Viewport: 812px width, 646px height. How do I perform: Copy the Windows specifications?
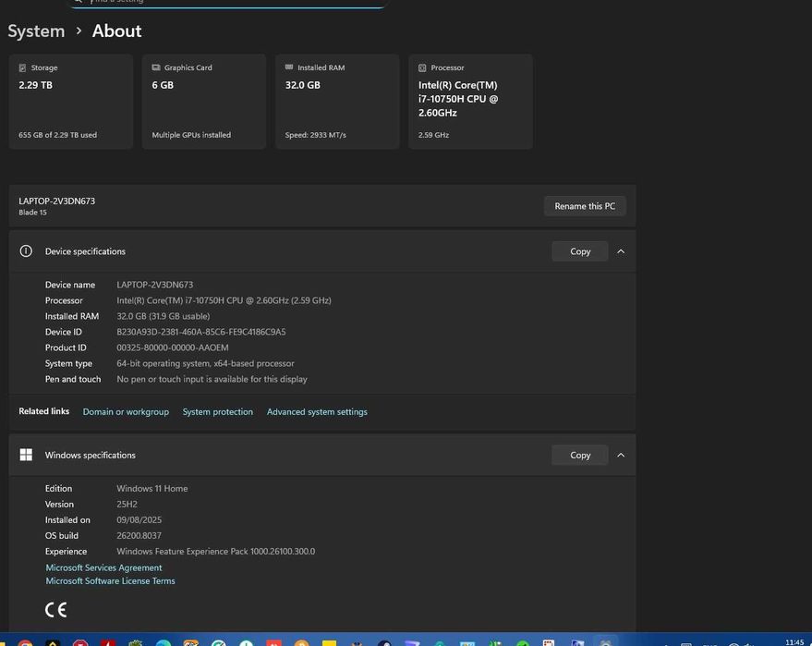[x=580, y=455]
